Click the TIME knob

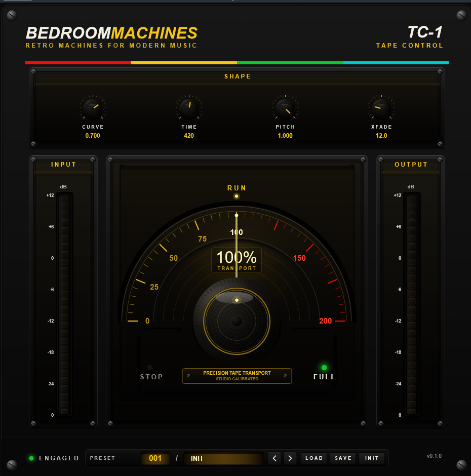click(189, 108)
